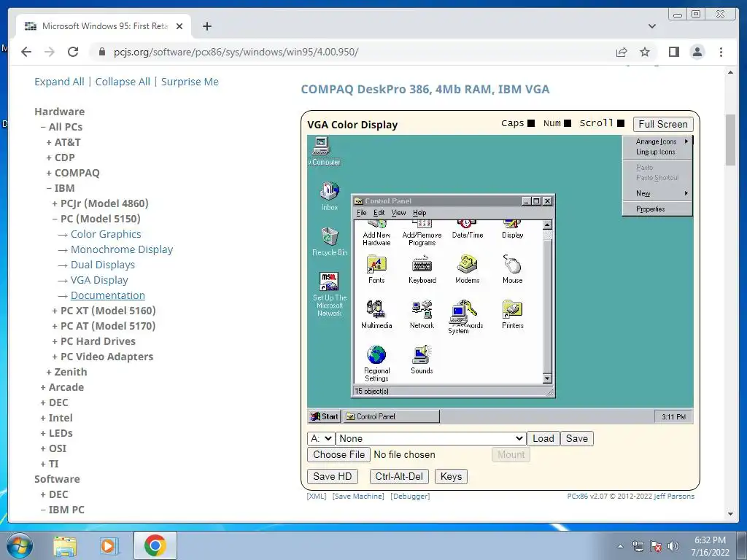This screenshot has width=747, height=560.
Task: Expand the AT&T tree node
Action: [x=63, y=142]
